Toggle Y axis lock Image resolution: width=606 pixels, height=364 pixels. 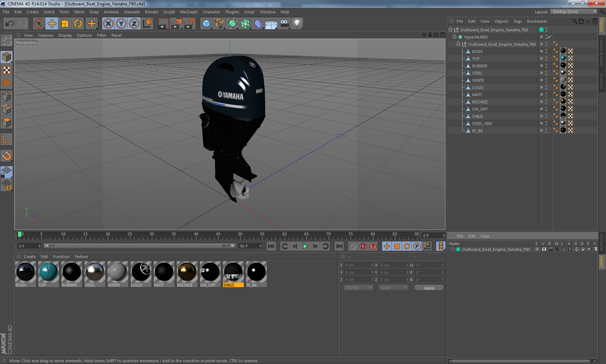[x=121, y=24]
